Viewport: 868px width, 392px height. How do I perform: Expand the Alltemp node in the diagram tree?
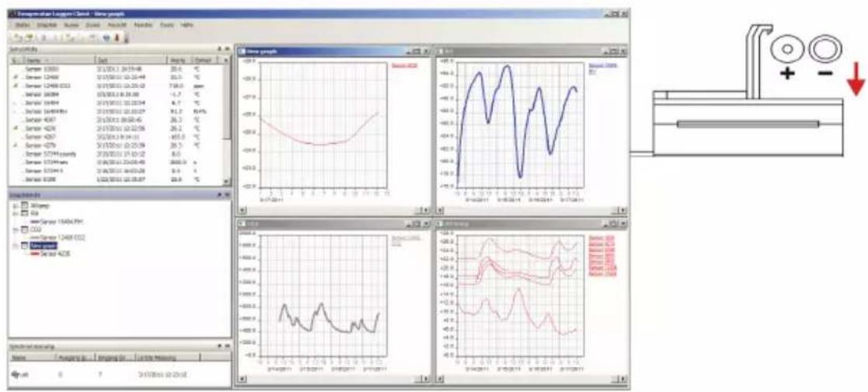pos(14,205)
